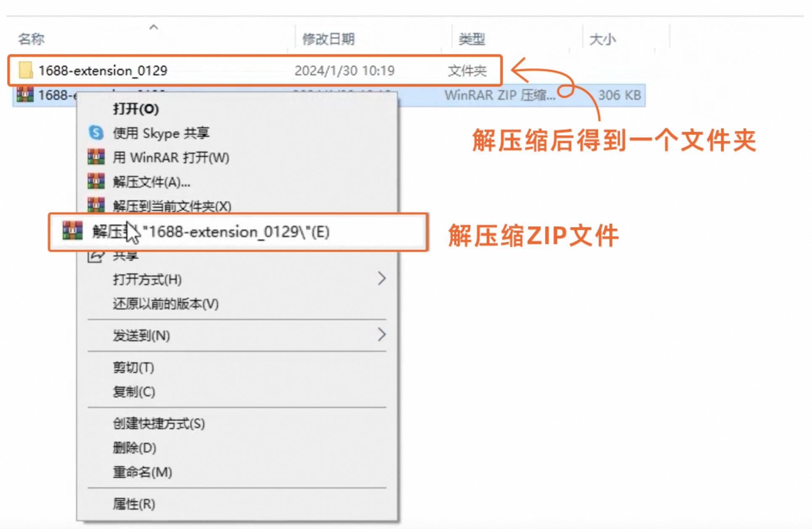Sort by 类型 column header
812x529 pixels.
click(472, 39)
